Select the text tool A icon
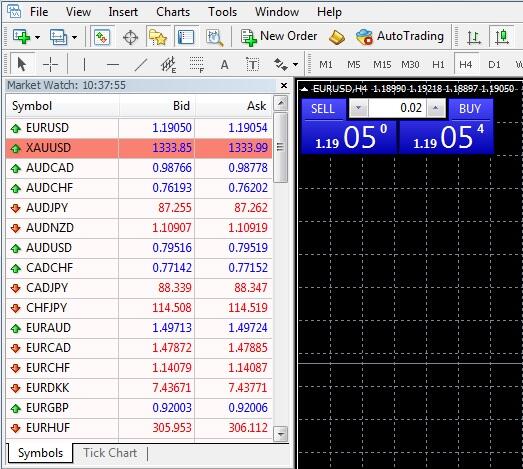This screenshot has width=523, height=469. pyautogui.click(x=224, y=64)
